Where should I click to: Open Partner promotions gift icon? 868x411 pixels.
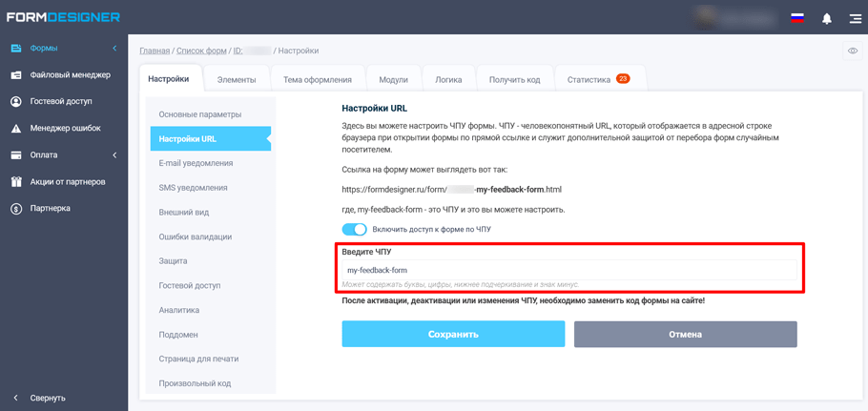pos(16,181)
